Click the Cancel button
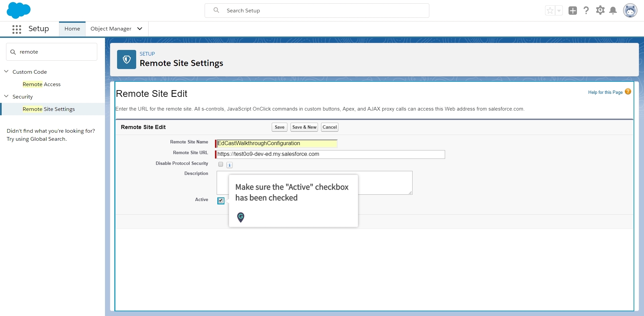The width and height of the screenshot is (644, 316). pos(329,127)
